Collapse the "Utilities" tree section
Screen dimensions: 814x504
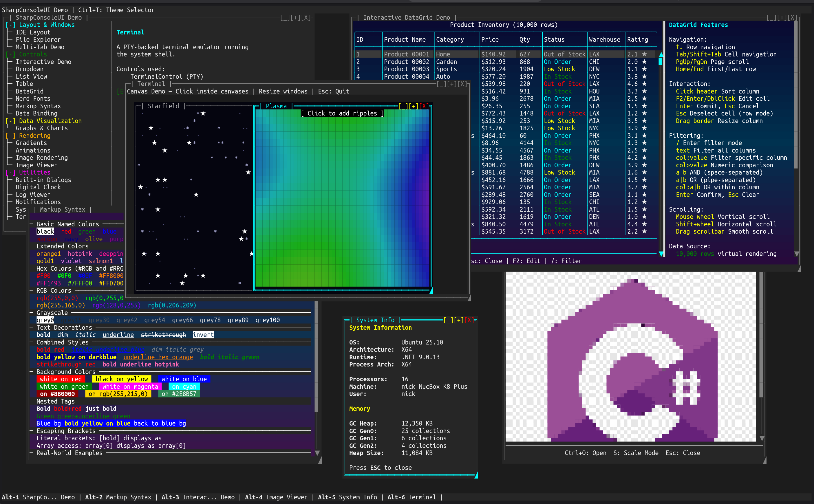click(x=10, y=172)
